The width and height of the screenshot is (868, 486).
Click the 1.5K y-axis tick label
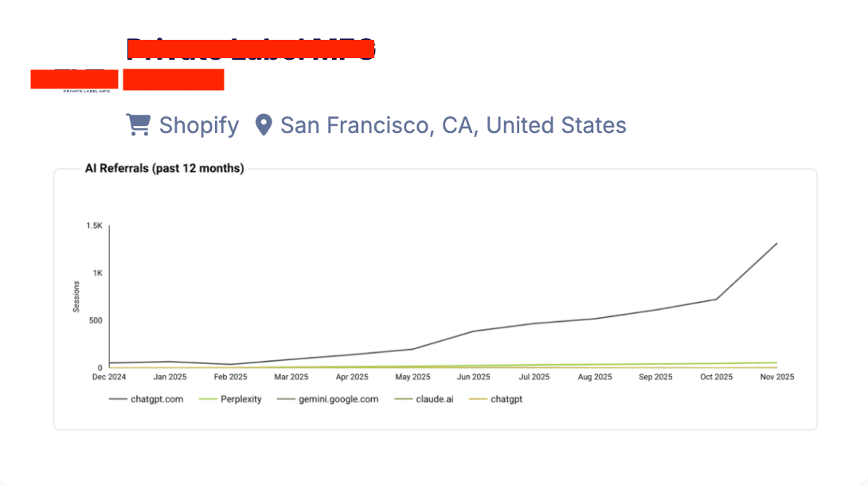[95, 226]
